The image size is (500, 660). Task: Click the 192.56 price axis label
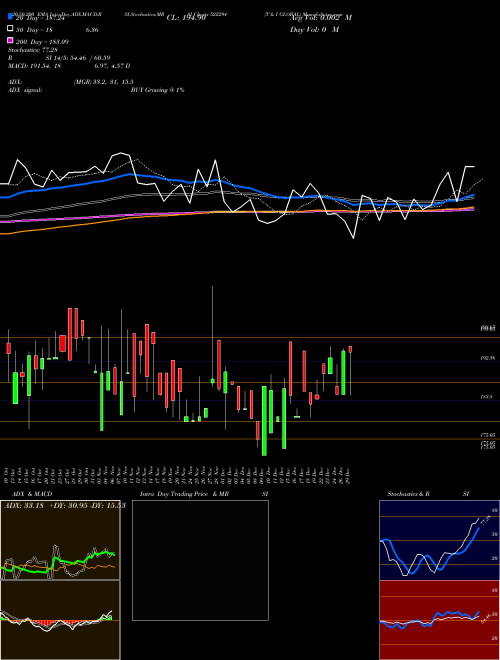click(488, 358)
